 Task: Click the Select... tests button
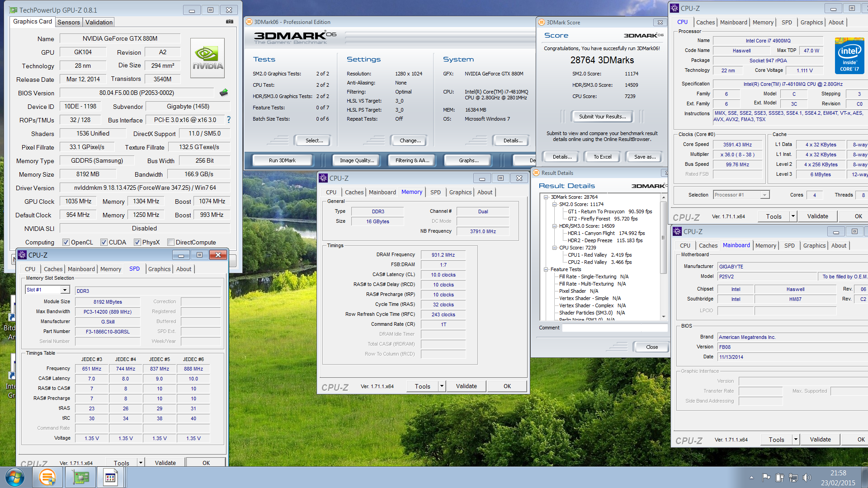pos(314,141)
